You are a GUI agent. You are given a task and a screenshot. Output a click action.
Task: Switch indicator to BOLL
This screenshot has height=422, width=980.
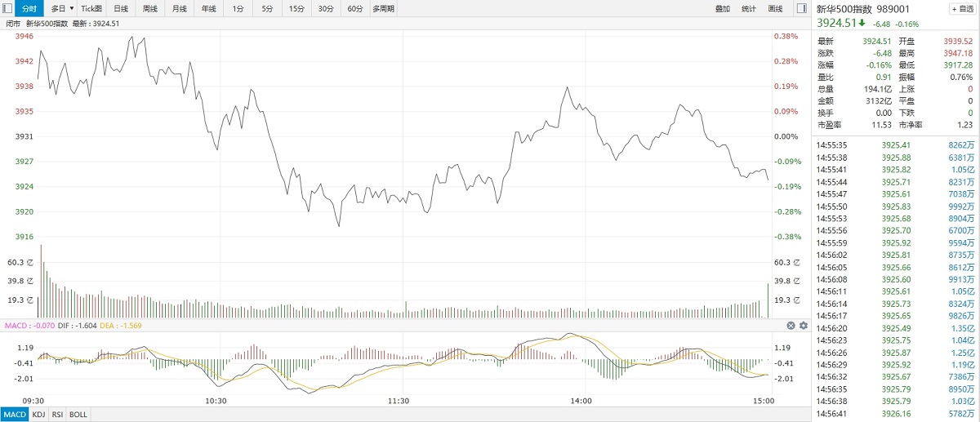78,415
